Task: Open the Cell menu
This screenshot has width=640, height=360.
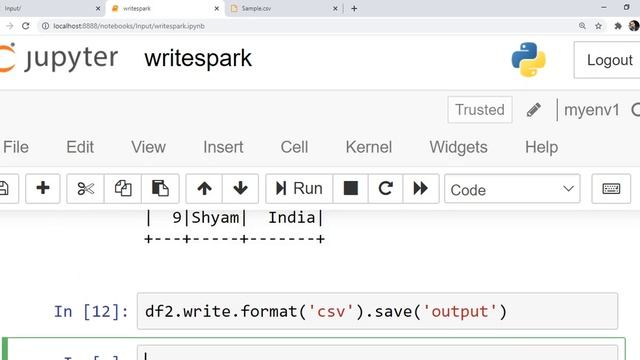Action: tap(294, 147)
